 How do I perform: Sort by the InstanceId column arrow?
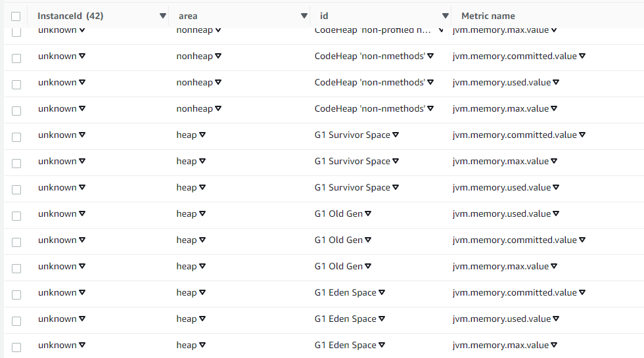point(163,16)
